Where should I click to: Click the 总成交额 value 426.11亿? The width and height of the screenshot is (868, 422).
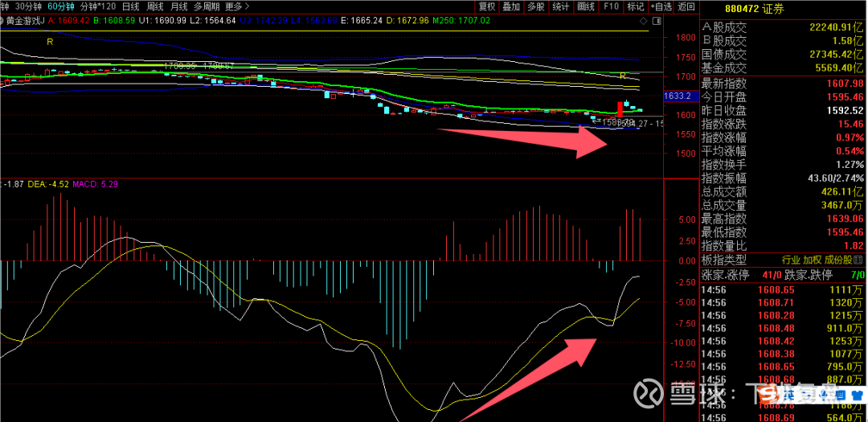pos(841,191)
